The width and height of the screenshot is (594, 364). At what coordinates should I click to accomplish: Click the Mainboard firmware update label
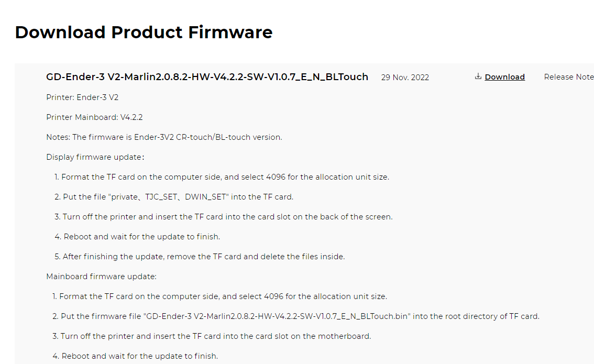click(101, 277)
